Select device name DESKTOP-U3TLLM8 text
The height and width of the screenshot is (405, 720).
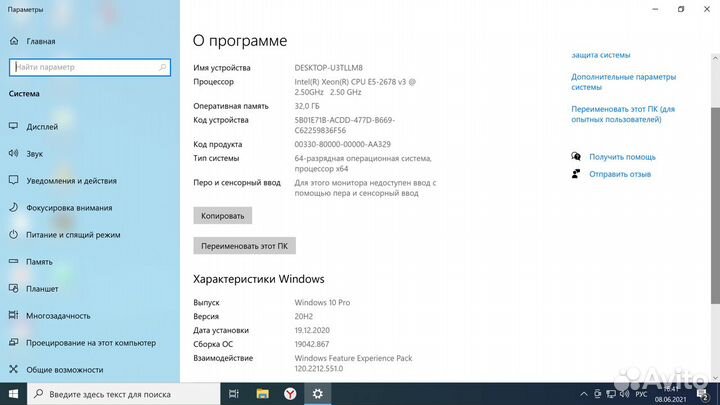coord(328,68)
